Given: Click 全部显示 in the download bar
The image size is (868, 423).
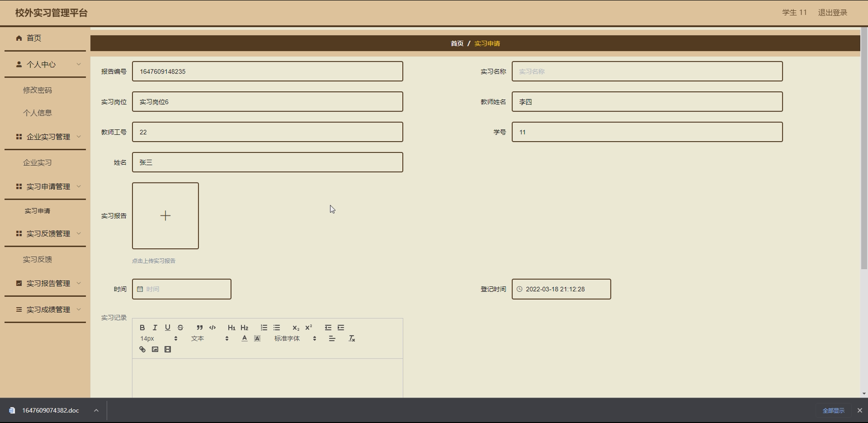Looking at the screenshot, I should click(834, 410).
